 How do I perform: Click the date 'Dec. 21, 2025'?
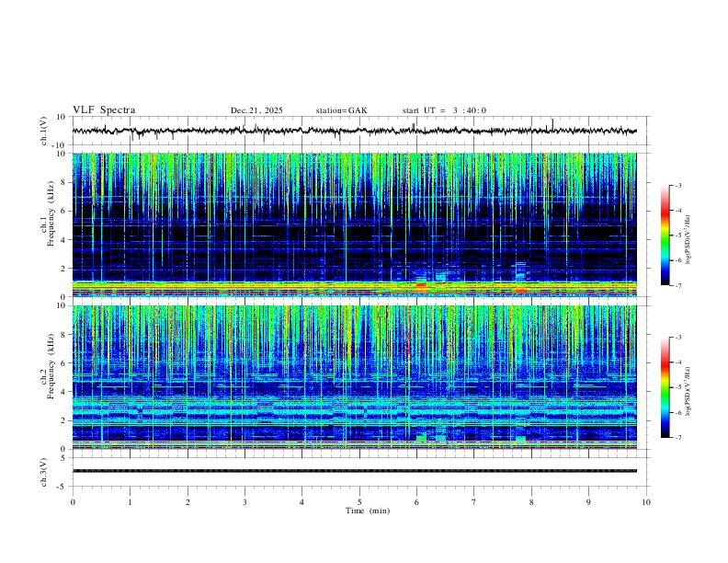(256, 110)
